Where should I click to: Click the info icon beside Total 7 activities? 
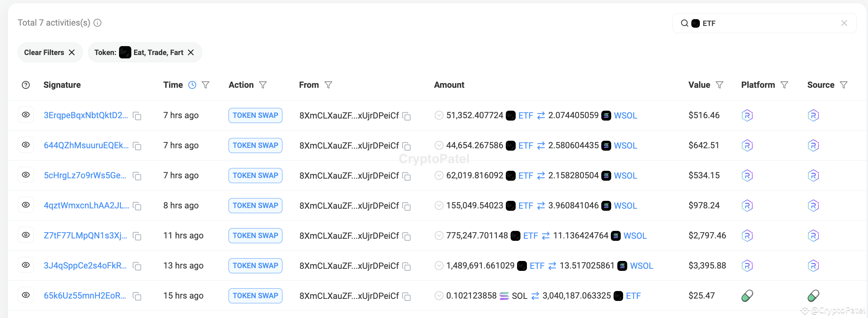tap(98, 23)
